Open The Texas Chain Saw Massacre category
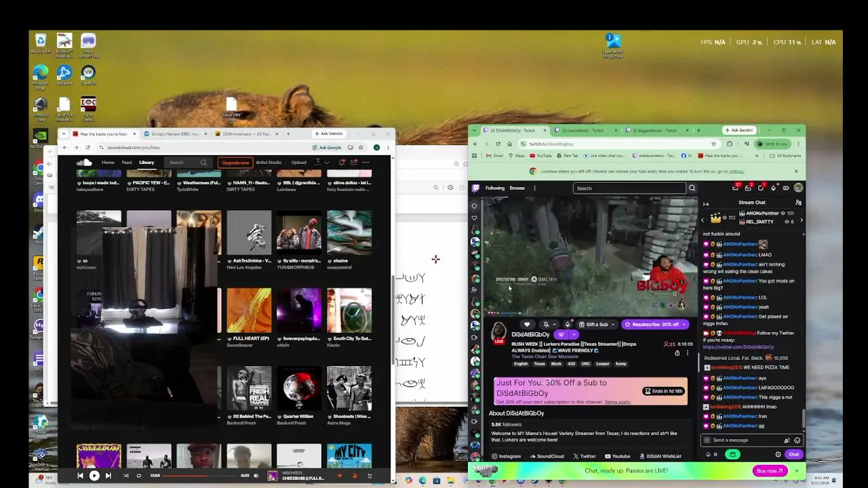 click(x=545, y=357)
